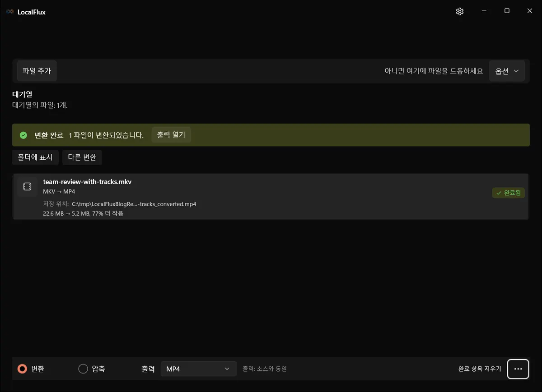The width and height of the screenshot is (542, 392).
Task: Click the saved path ending tracks_converted.mp4
Action: 134,204
